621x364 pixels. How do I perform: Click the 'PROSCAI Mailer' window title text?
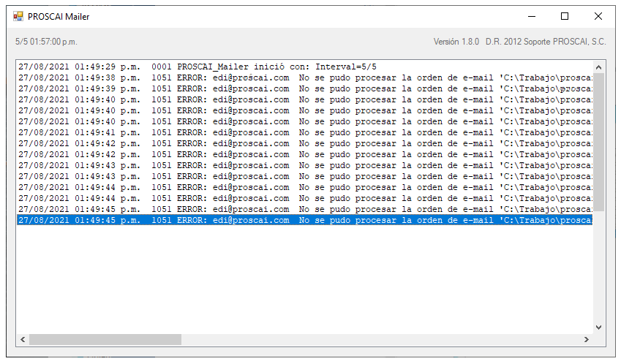click(x=59, y=17)
